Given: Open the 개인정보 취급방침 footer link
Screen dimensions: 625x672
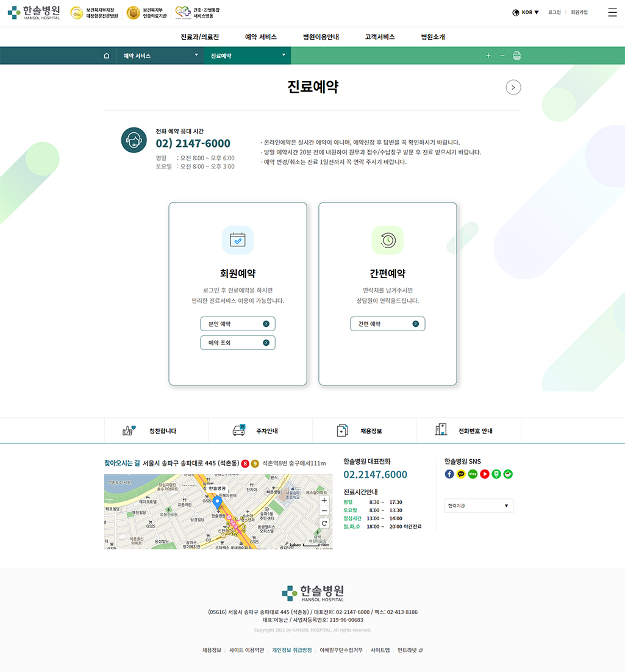Looking at the screenshot, I should pyautogui.click(x=291, y=649).
